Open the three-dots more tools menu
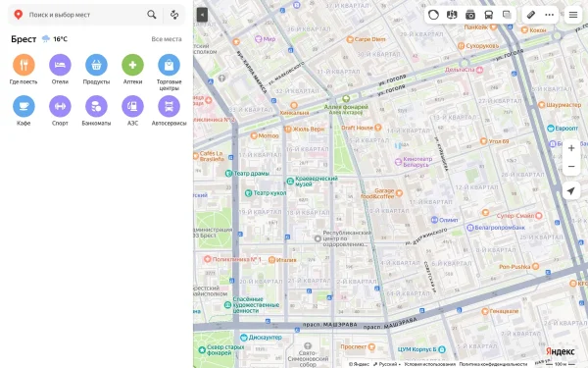 [x=550, y=15]
